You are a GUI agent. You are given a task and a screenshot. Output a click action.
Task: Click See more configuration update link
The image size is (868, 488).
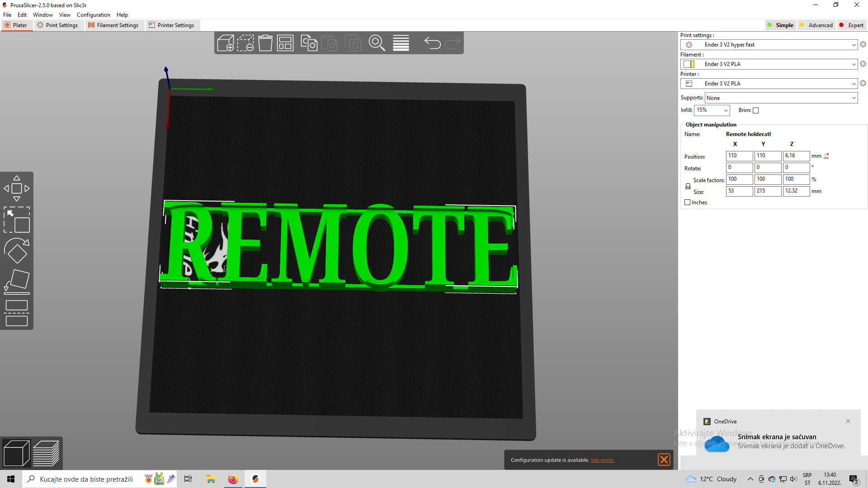pyautogui.click(x=603, y=460)
